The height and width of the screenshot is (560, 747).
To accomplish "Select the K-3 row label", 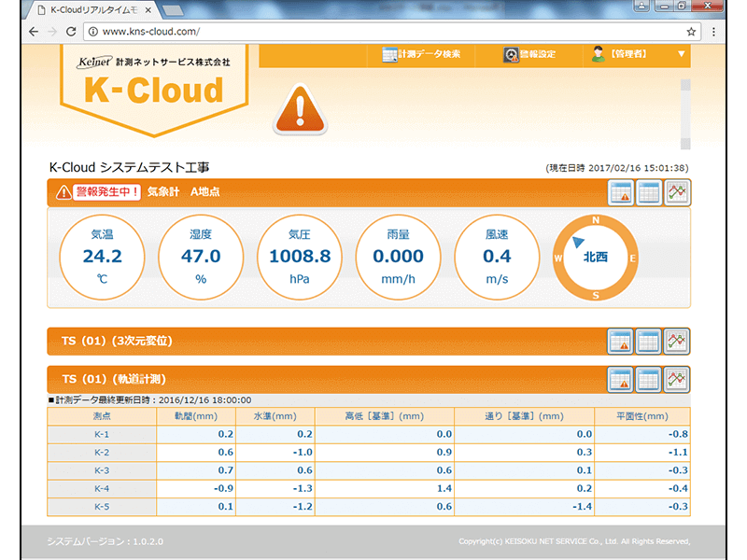I will click(102, 470).
